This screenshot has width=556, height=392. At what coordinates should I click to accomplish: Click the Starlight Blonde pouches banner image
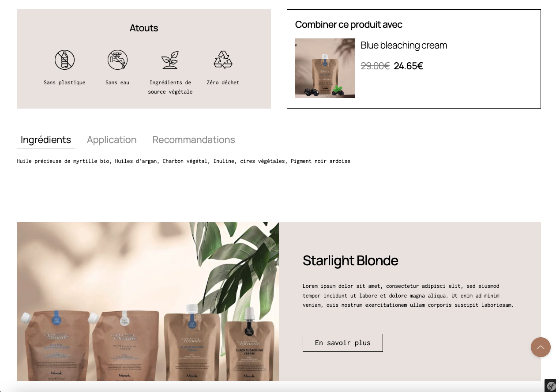(x=148, y=302)
